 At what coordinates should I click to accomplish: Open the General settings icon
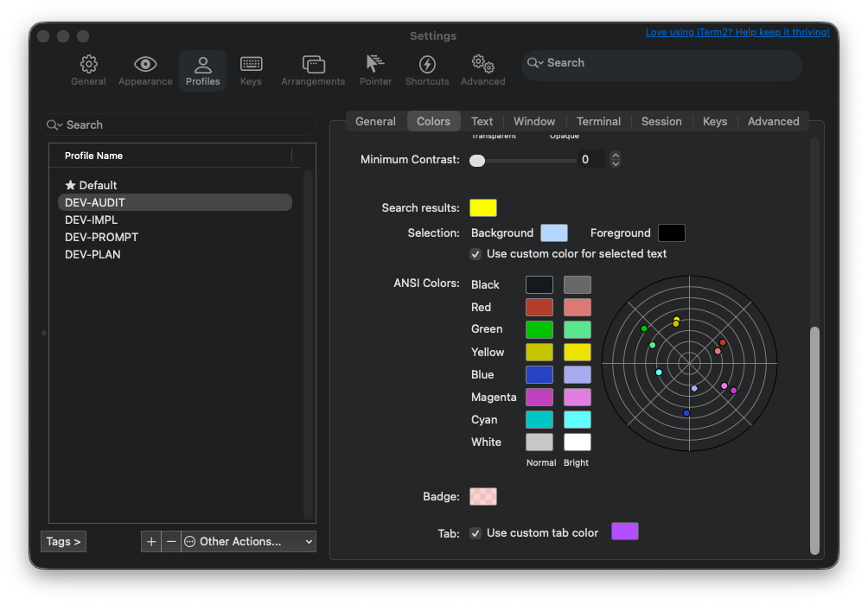(x=88, y=69)
